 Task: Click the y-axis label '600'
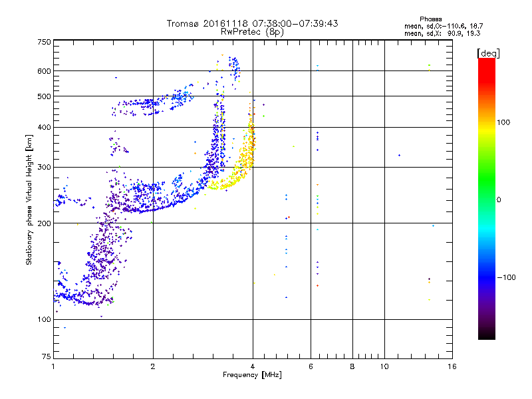click(44, 71)
